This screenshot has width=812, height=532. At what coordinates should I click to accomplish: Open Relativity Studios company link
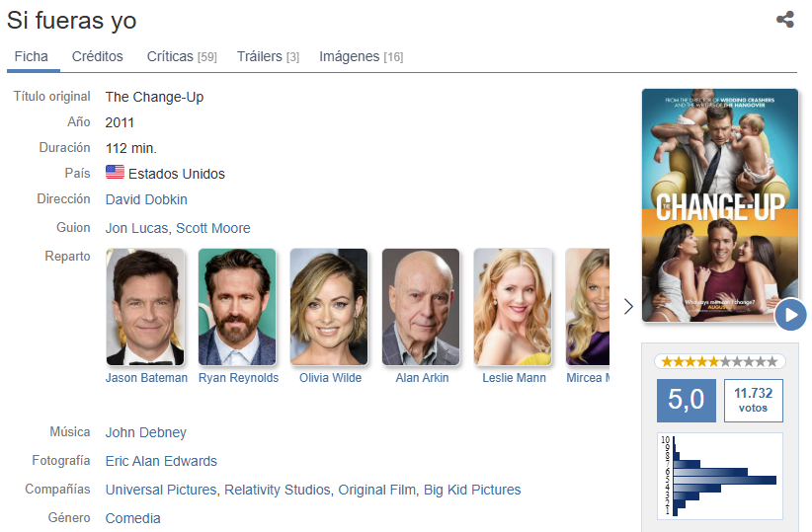pos(277,490)
